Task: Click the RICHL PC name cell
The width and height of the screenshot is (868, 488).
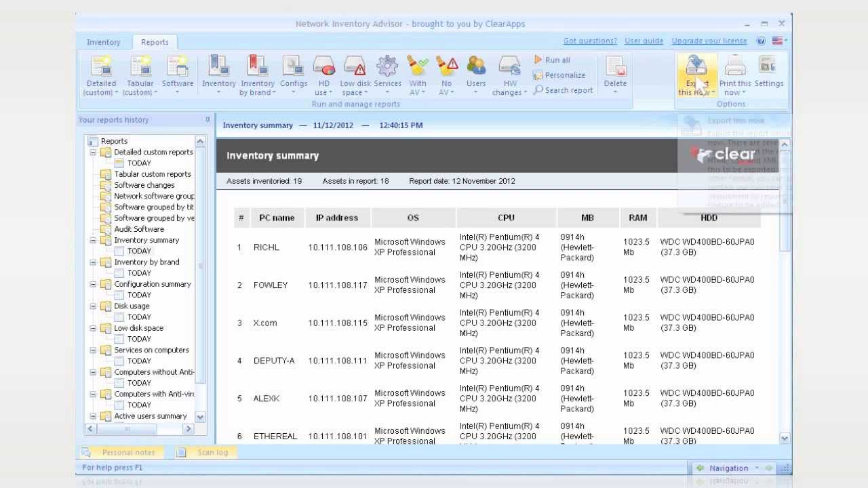Action: pyautogui.click(x=266, y=247)
